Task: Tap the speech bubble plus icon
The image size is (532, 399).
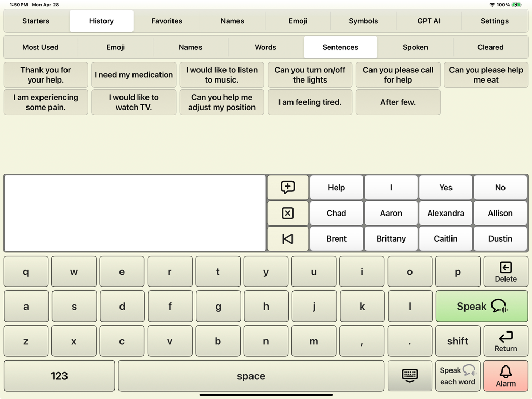Action: 287,188
